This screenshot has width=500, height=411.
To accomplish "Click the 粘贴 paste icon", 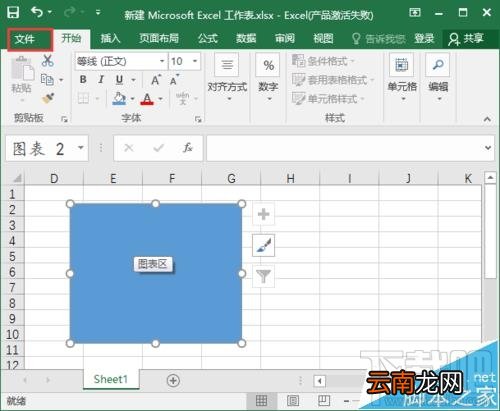I will (22, 69).
